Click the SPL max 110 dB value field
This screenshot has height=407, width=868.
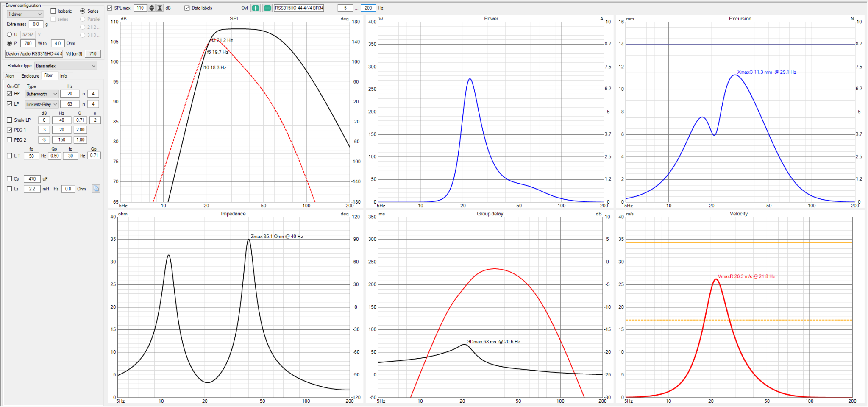point(140,8)
